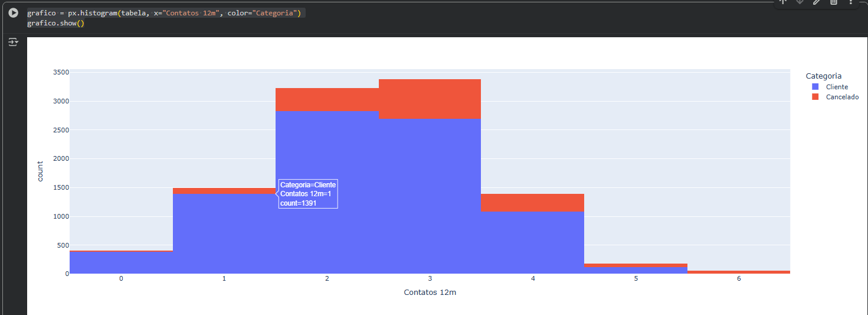This screenshot has height=315, width=868.
Task: Toggle the Cancelado series in legend
Action: coord(842,97)
